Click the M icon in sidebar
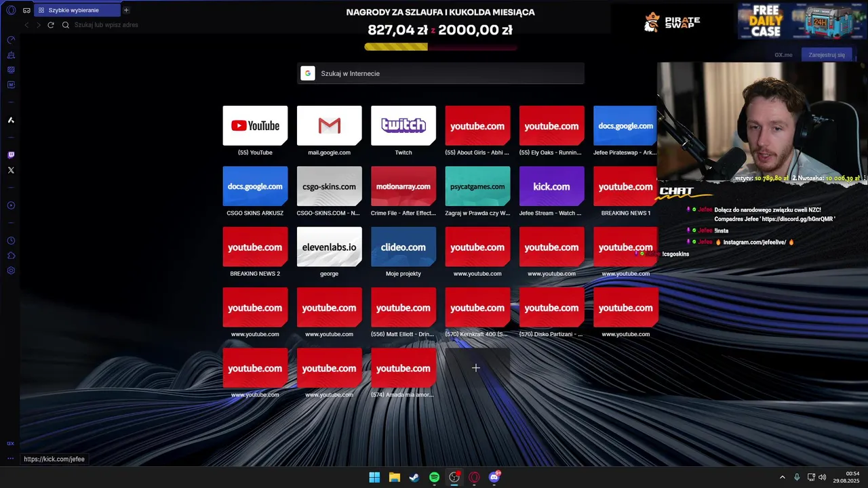The image size is (868, 488). tap(11, 85)
